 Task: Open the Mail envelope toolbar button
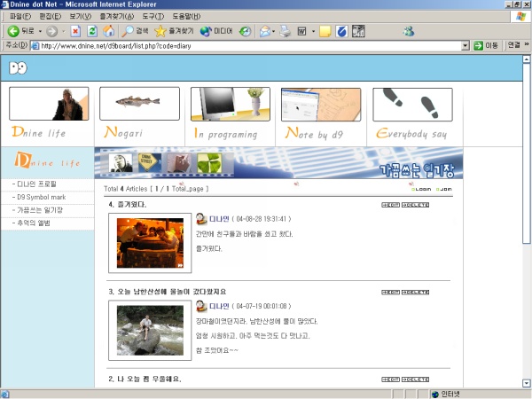click(265, 31)
